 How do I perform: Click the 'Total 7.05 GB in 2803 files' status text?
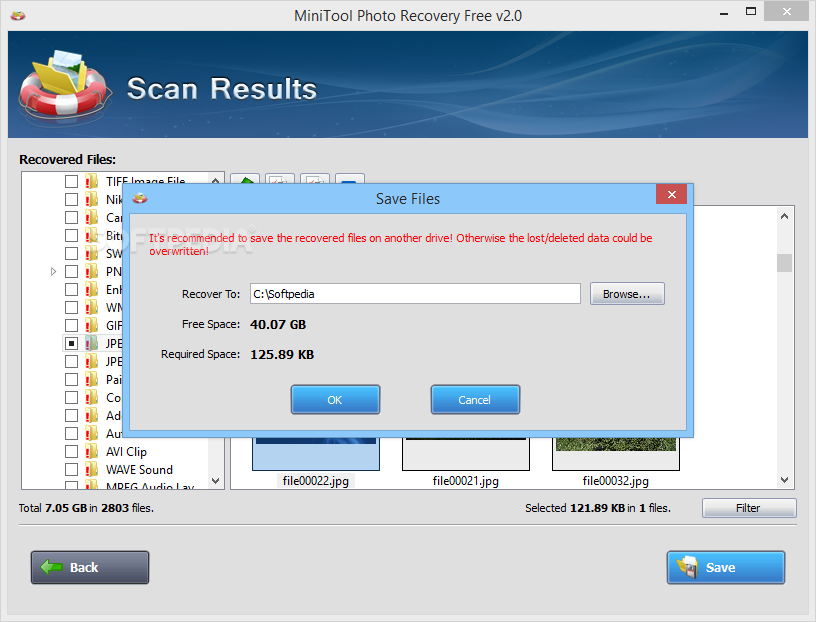pos(86,508)
